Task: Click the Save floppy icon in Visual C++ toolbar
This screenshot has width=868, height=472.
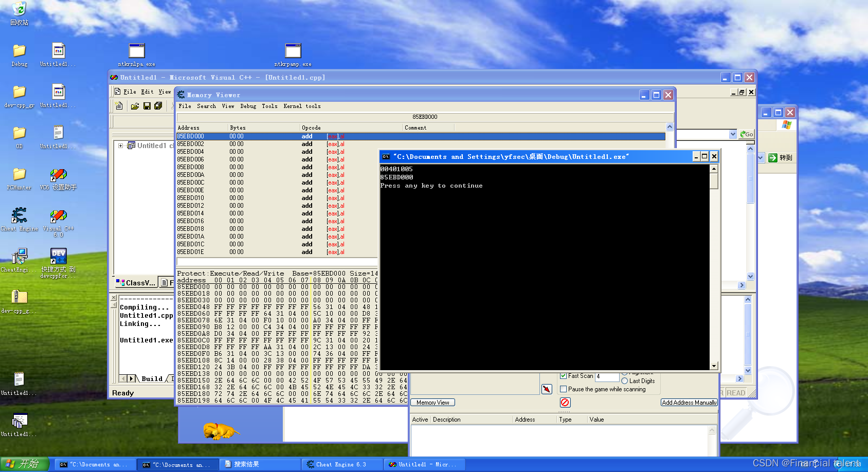Action: pyautogui.click(x=147, y=106)
